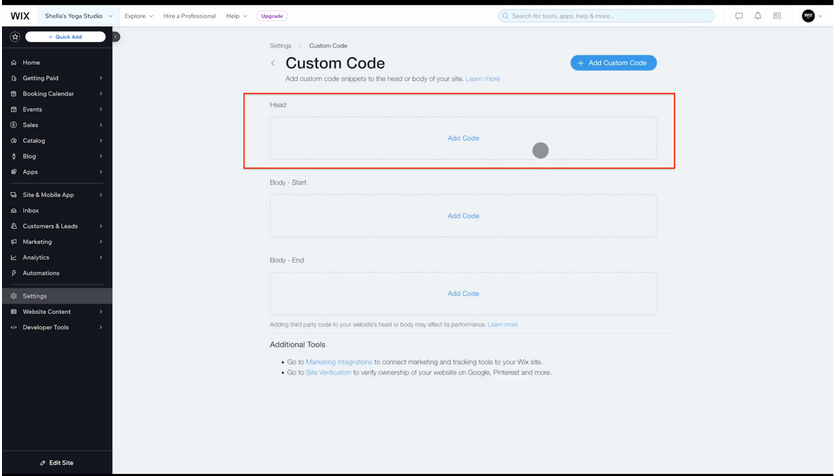Image resolution: width=835 pixels, height=476 pixels.
Task: Open the Help dropdown menu
Action: tap(236, 16)
